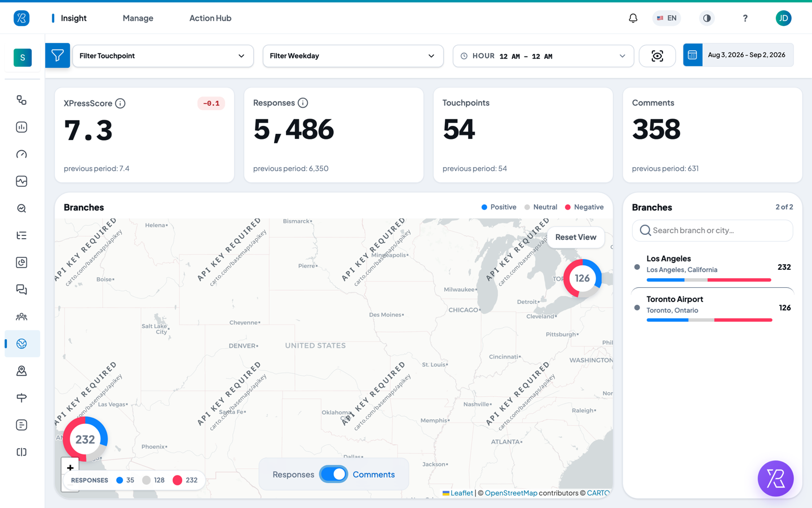Click the S workspace switcher tile
The image size is (812, 508).
(x=23, y=57)
